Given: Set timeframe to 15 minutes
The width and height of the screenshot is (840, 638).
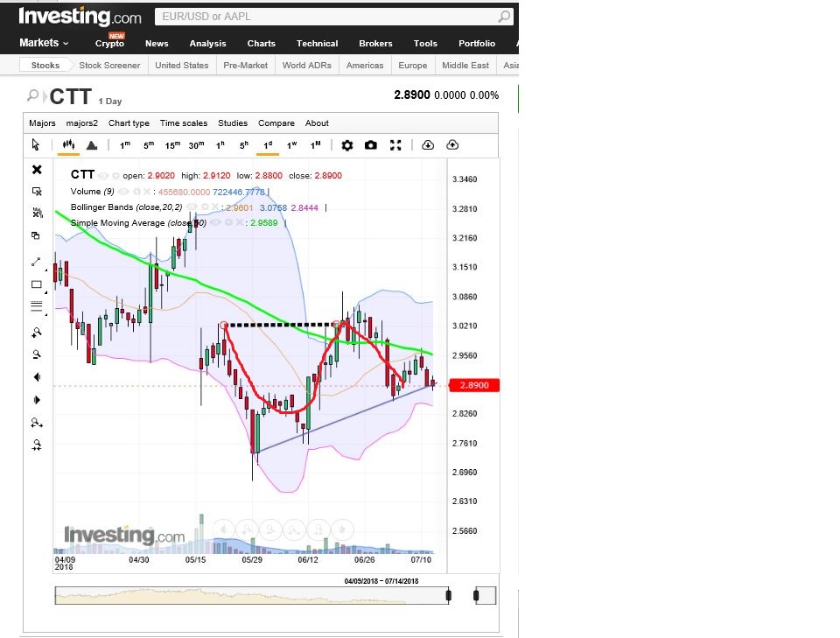Looking at the screenshot, I should [172, 145].
